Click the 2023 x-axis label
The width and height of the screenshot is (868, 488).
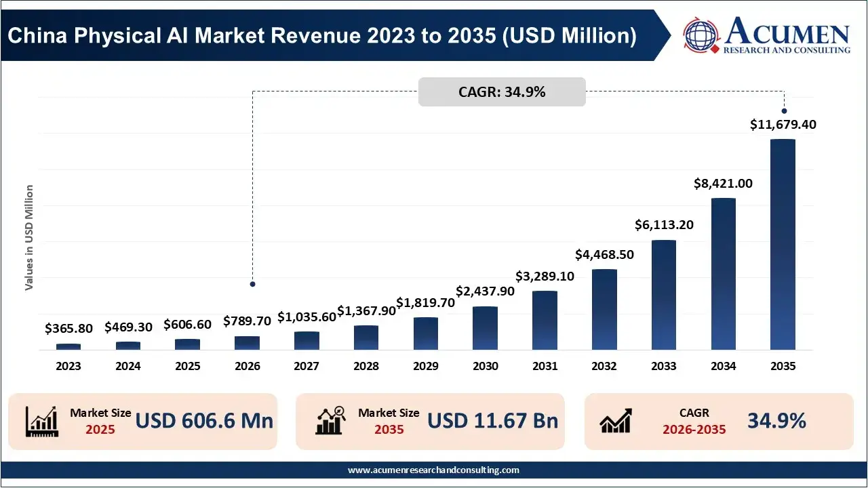coord(68,366)
